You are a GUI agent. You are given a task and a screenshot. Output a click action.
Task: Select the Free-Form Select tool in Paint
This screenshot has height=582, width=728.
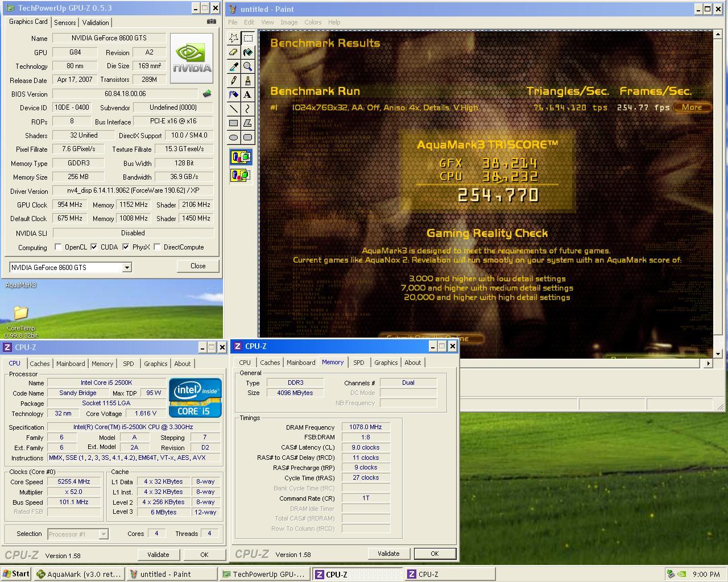pos(234,38)
